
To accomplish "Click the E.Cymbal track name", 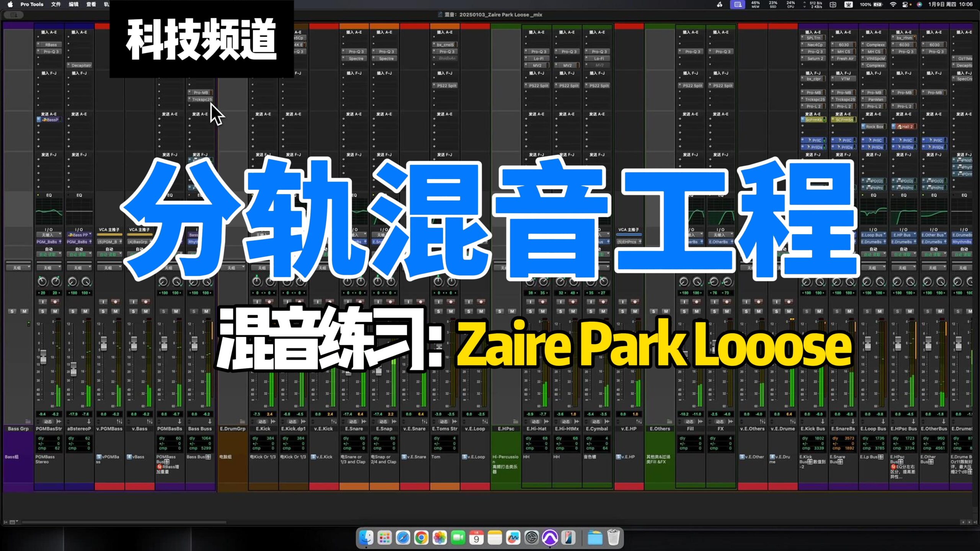I will [x=597, y=429].
